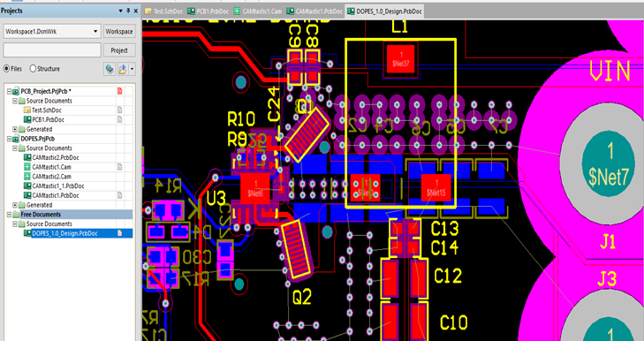Click the document status icon beside CAMtastic1.Cam

pos(120,167)
